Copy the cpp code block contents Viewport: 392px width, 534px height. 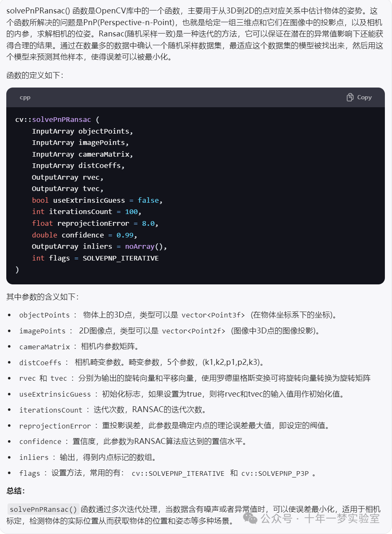tap(359, 97)
